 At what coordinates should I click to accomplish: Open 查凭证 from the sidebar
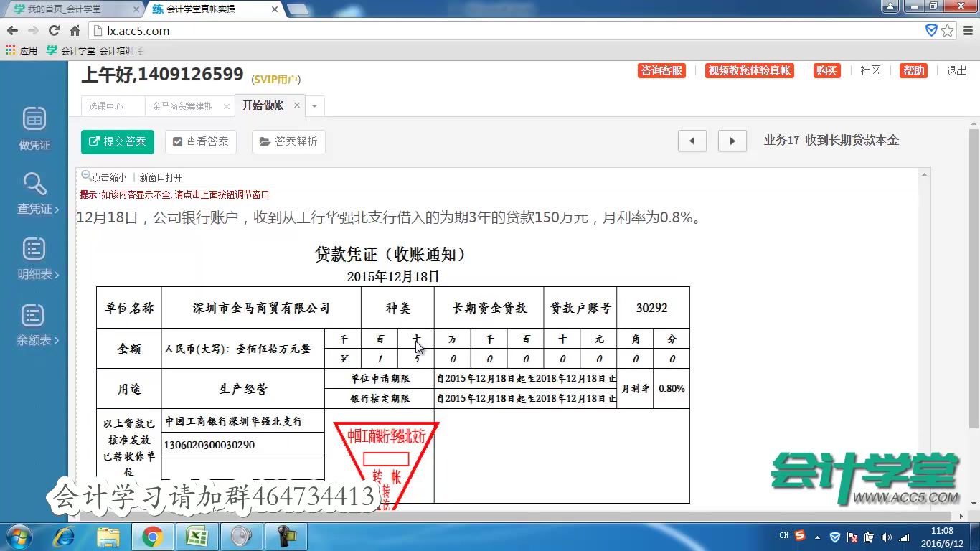(33, 194)
